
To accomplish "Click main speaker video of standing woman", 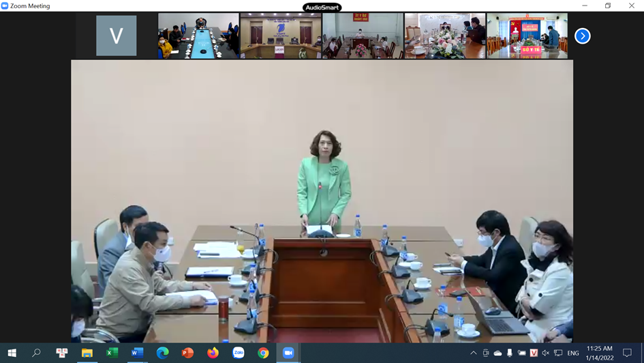I will (322, 201).
